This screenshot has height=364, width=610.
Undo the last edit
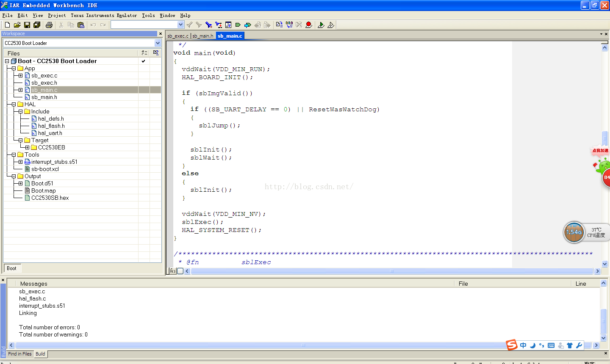coord(93,25)
